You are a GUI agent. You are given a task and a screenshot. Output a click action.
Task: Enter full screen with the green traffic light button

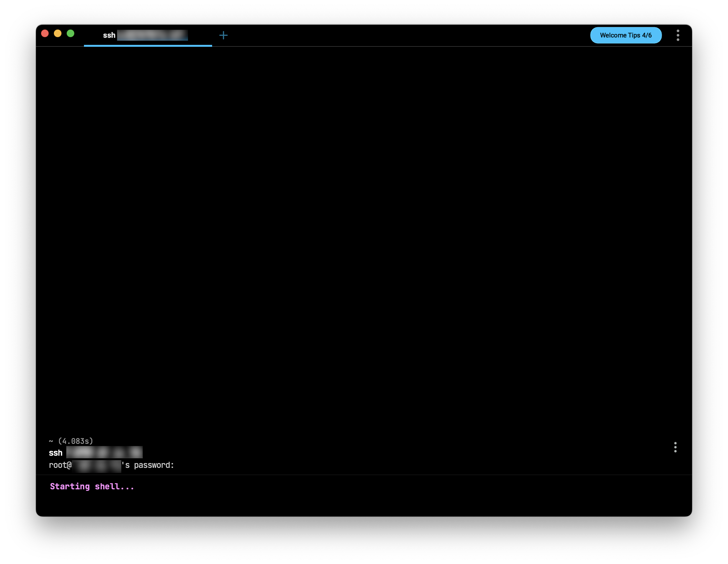click(x=70, y=33)
